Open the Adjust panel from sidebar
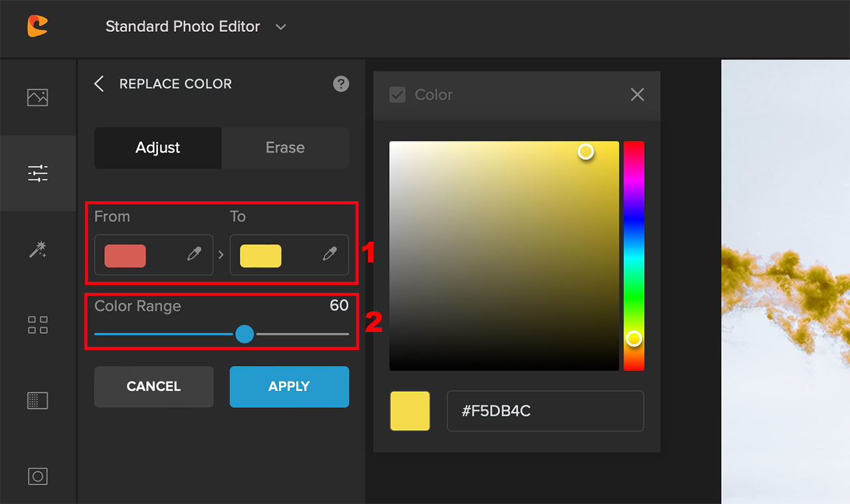Viewport: 850px width, 504px height. (x=38, y=173)
